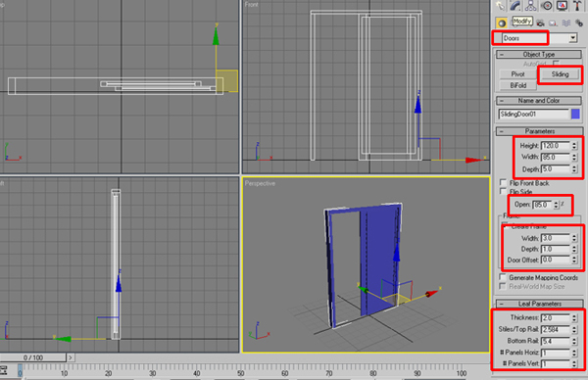Screen dimensions: 588x380
Task: Open the Utilities panel hammer icon
Action: pos(577,6)
